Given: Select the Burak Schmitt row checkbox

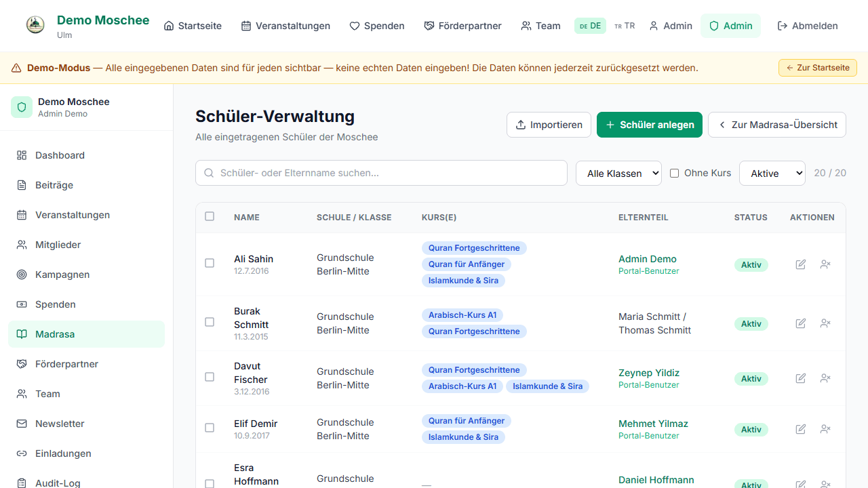Looking at the screenshot, I should pyautogui.click(x=210, y=322).
